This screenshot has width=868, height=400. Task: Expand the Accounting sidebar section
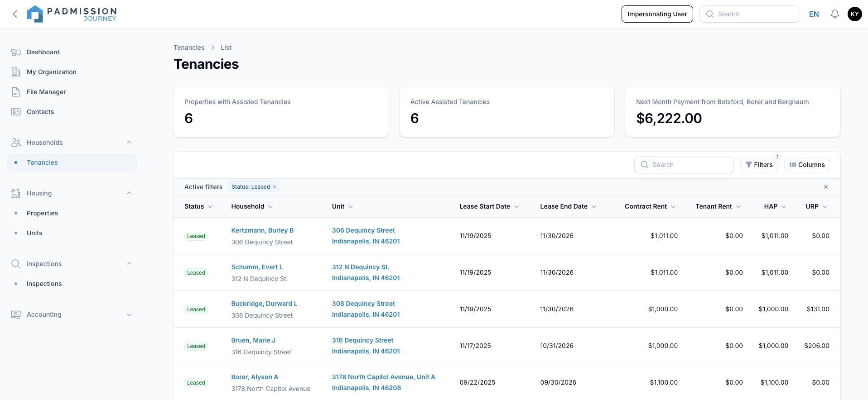[x=129, y=314]
